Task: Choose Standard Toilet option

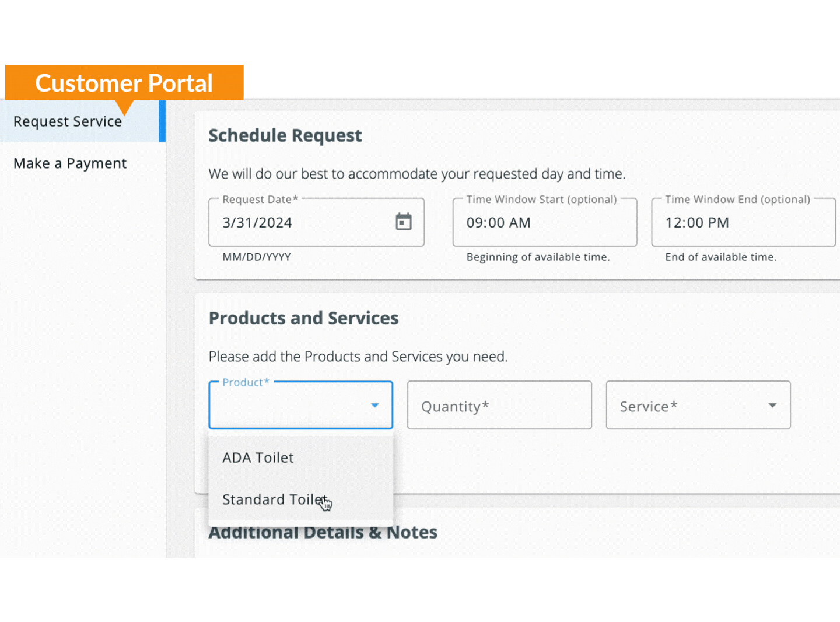Action: [x=274, y=499]
